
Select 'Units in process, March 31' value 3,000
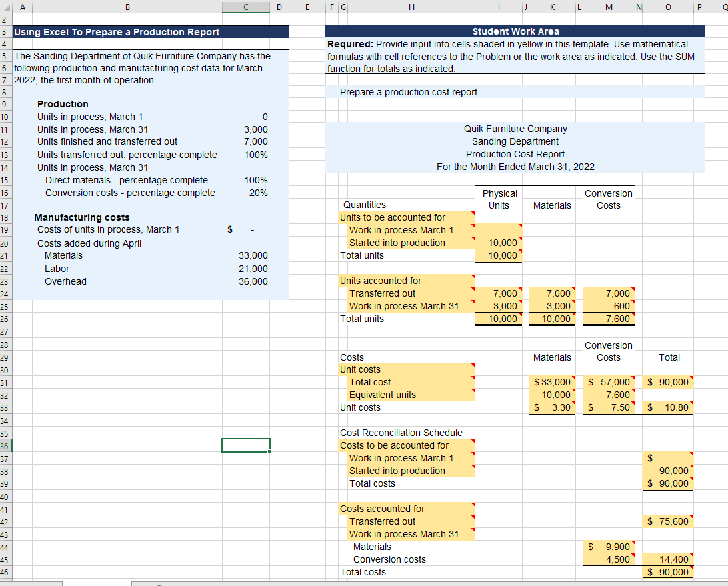coord(245,129)
